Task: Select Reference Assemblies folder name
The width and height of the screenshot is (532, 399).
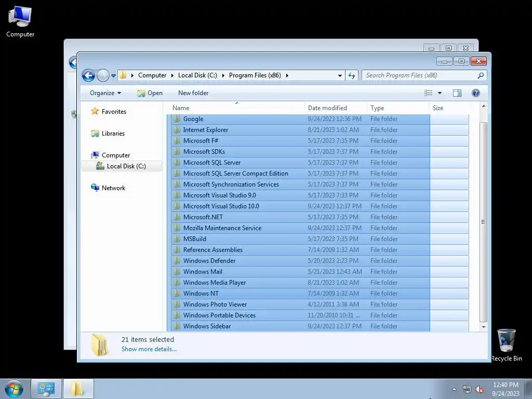Action: pos(212,250)
